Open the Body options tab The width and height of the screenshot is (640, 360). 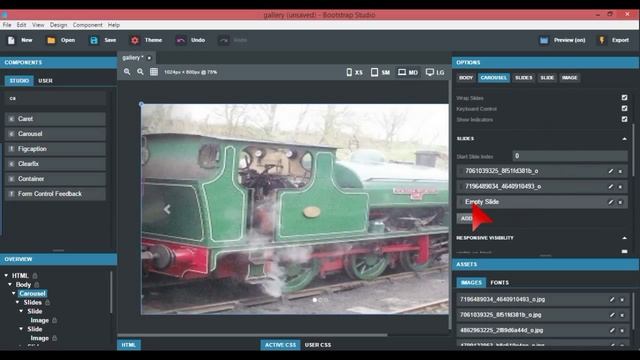coord(466,78)
